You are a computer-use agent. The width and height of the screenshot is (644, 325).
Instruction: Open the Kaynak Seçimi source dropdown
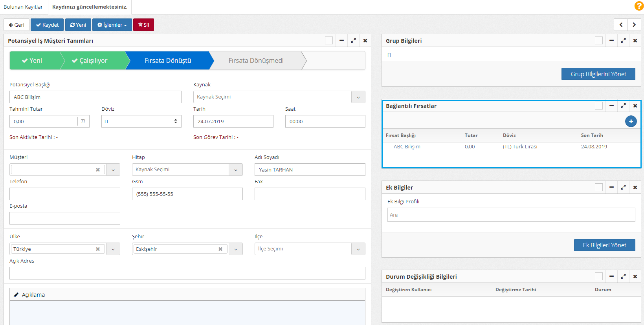(x=279, y=97)
